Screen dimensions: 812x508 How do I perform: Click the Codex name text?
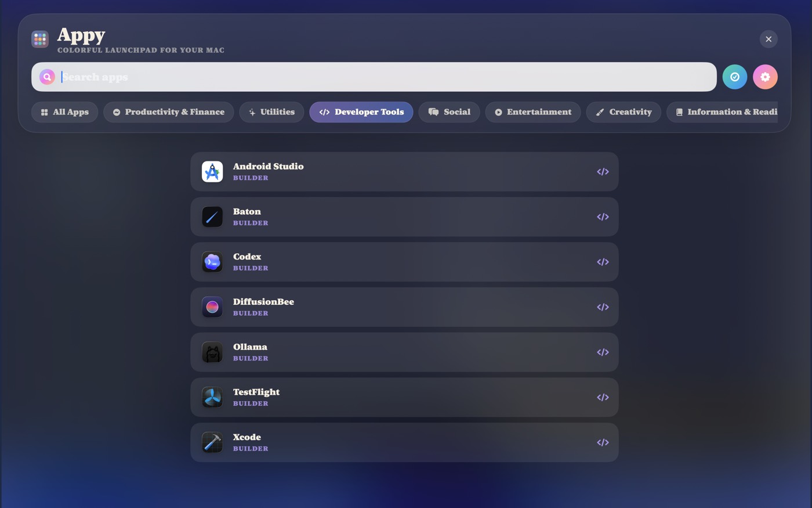tap(246, 257)
